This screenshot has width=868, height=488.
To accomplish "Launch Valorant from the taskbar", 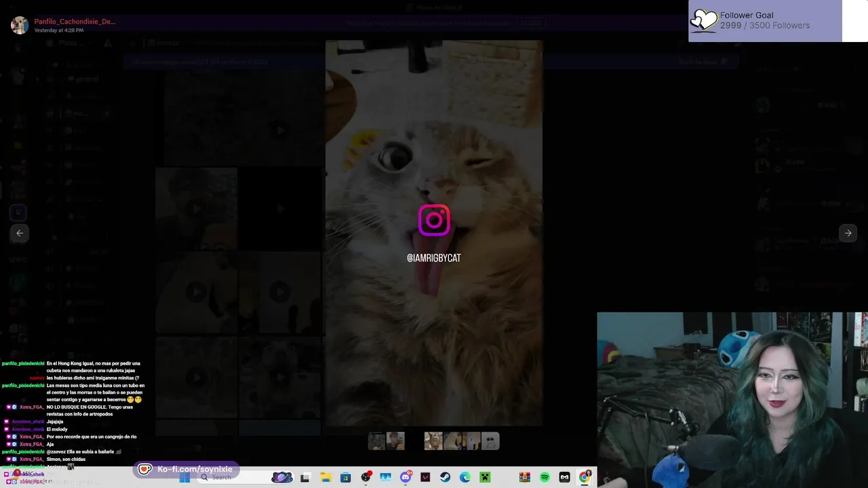I will [425, 478].
